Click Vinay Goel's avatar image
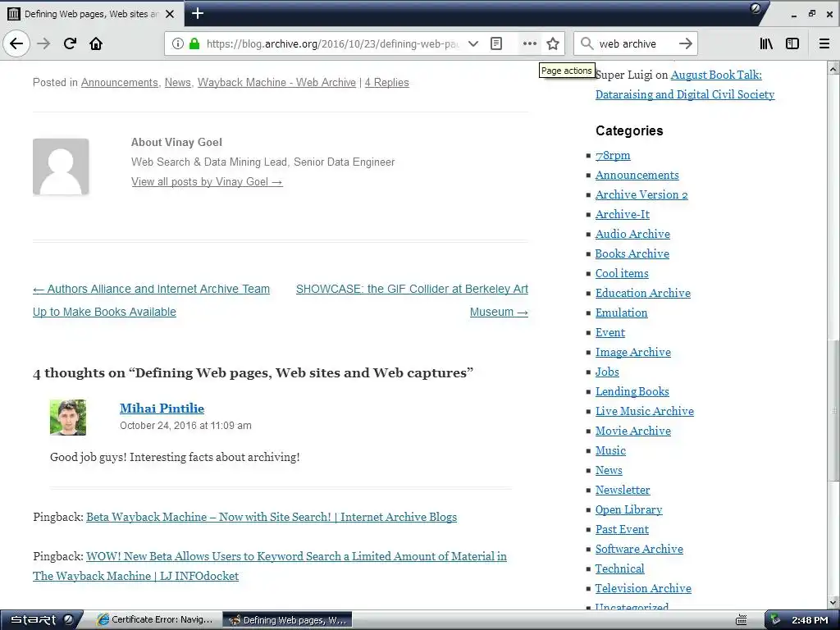The image size is (840, 630). (x=61, y=167)
